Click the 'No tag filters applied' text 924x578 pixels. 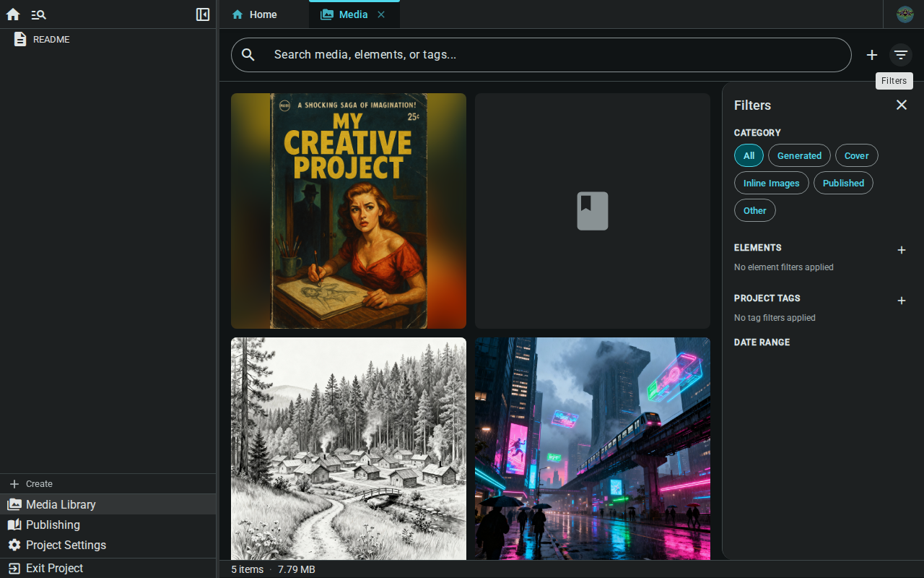[x=775, y=318]
